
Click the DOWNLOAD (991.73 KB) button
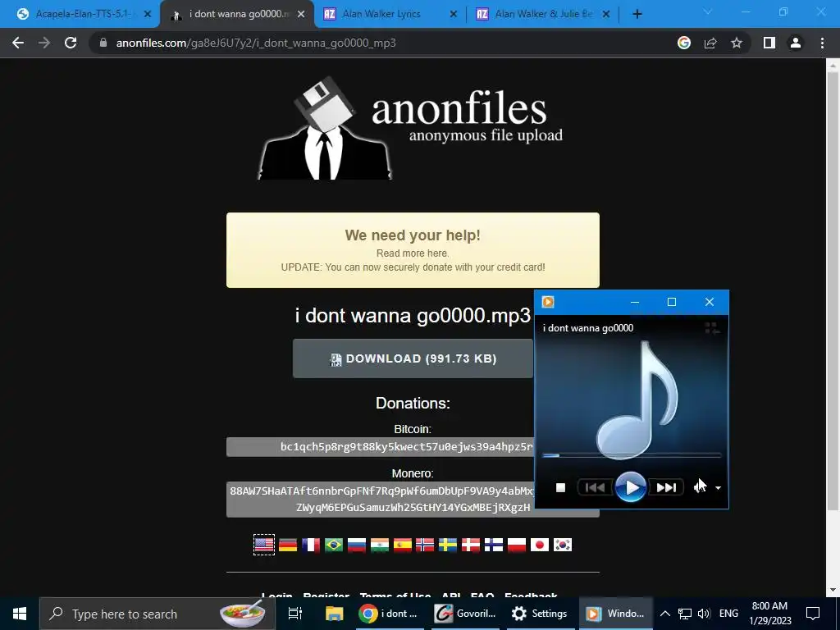(413, 358)
